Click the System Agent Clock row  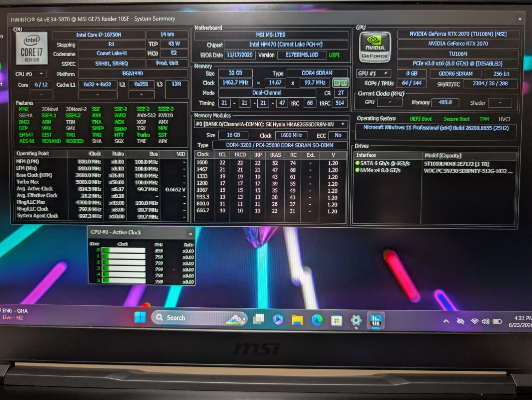point(101,216)
